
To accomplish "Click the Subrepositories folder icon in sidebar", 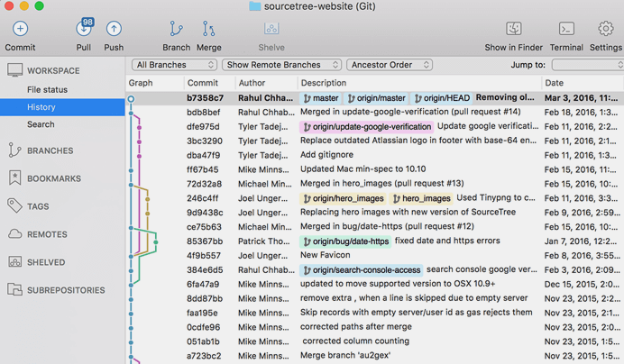I will tap(14, 289).
